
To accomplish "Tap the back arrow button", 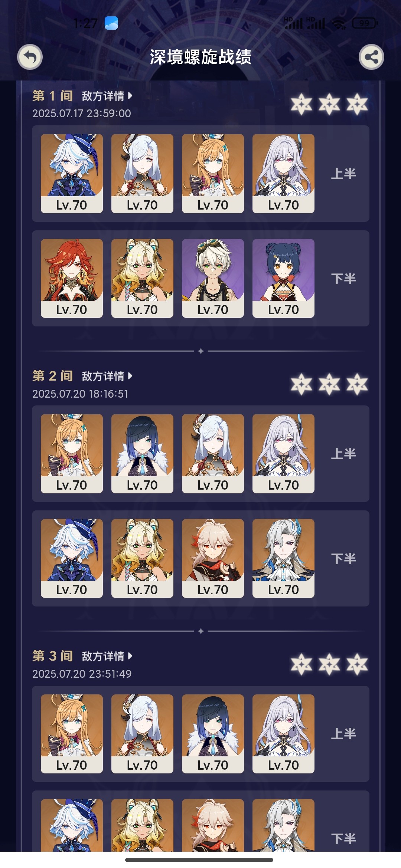I will (x=30, y=57).
